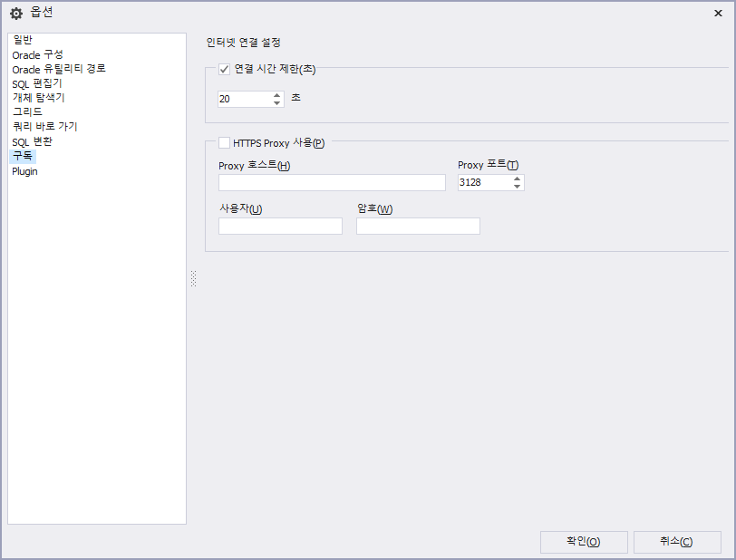Open the Oracle 구성 settings page

[35, 54]
